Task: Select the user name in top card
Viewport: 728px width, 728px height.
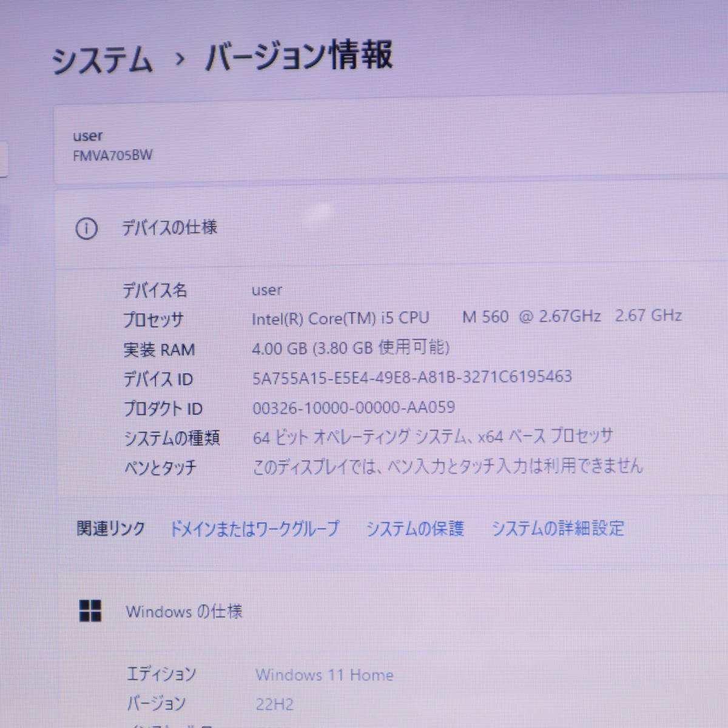Action: pos(88,136)
